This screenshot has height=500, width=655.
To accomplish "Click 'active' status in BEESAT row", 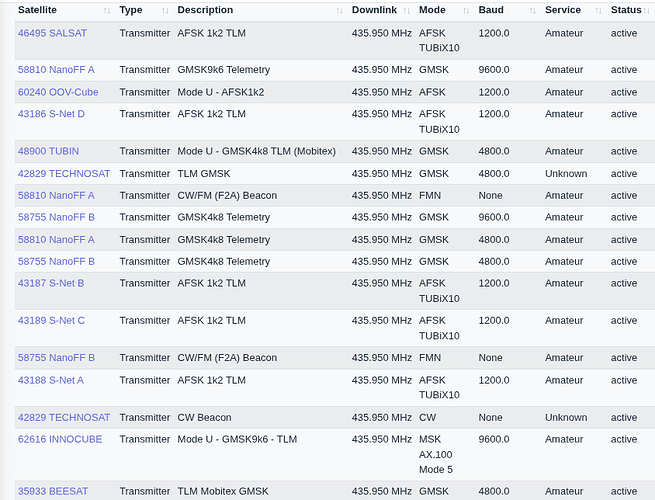I will [x=624, y=491].
